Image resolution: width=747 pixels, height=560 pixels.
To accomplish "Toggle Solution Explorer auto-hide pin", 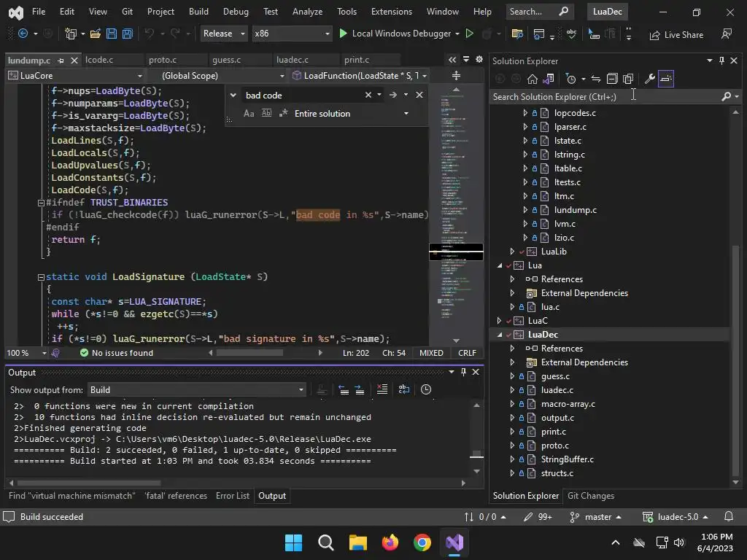I will tap(721, 61).
